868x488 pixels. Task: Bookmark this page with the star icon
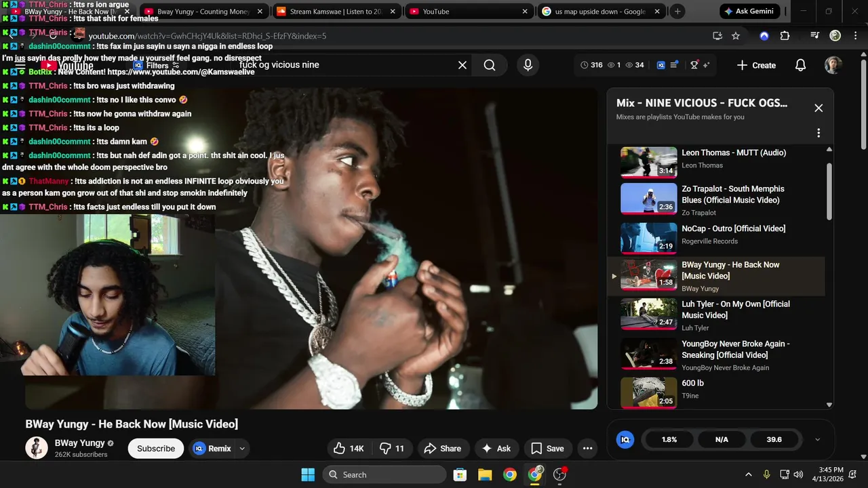736,36
